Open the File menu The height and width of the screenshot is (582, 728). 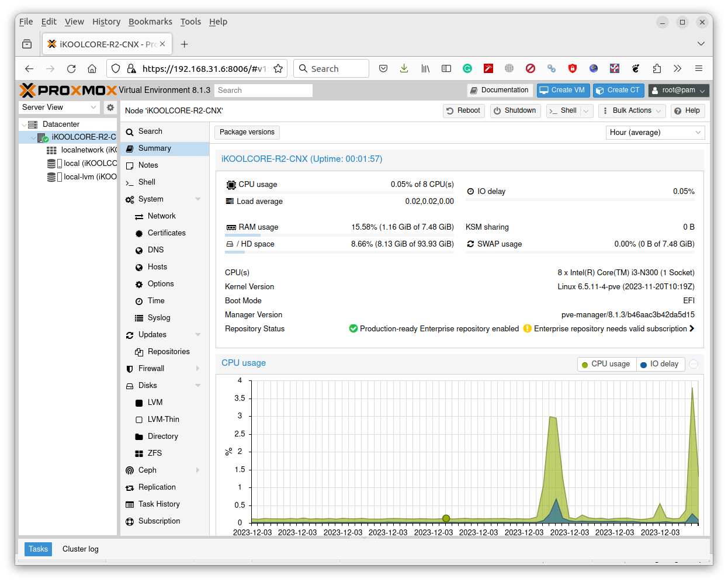(x=26, y=22)
